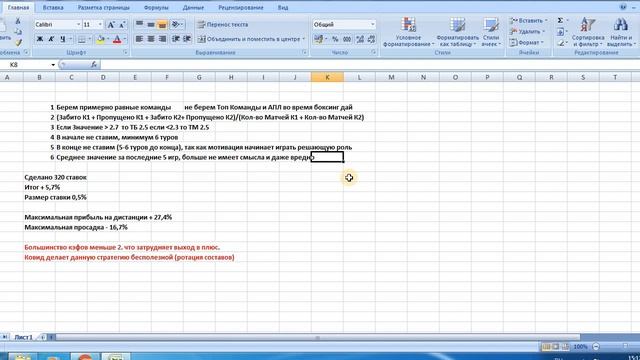Click the Copy icon in clipboard group
The height and width of the screenshot is (360, 640).
[18, 31]
